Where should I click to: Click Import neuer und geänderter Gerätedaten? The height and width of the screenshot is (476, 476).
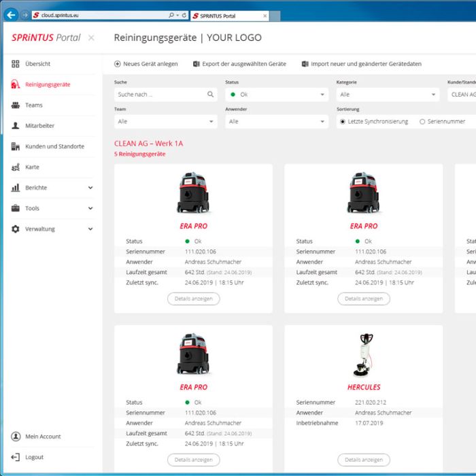(x=362, y=64)
